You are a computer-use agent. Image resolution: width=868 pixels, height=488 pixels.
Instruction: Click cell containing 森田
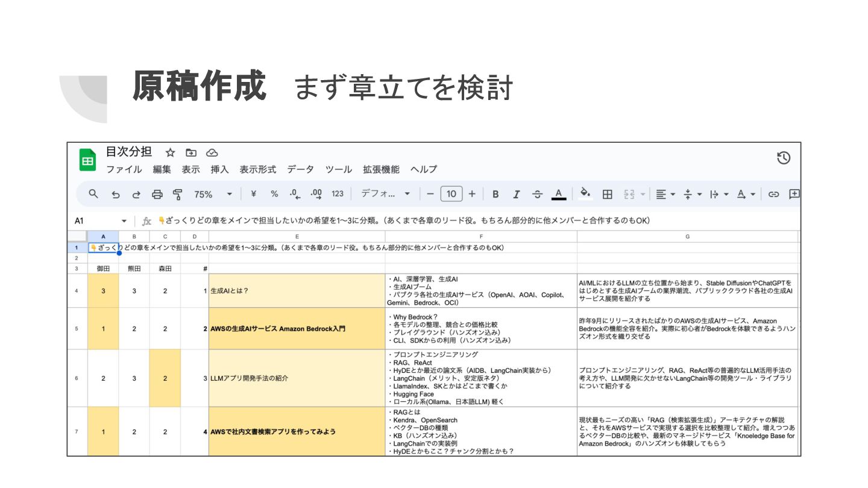165,269
